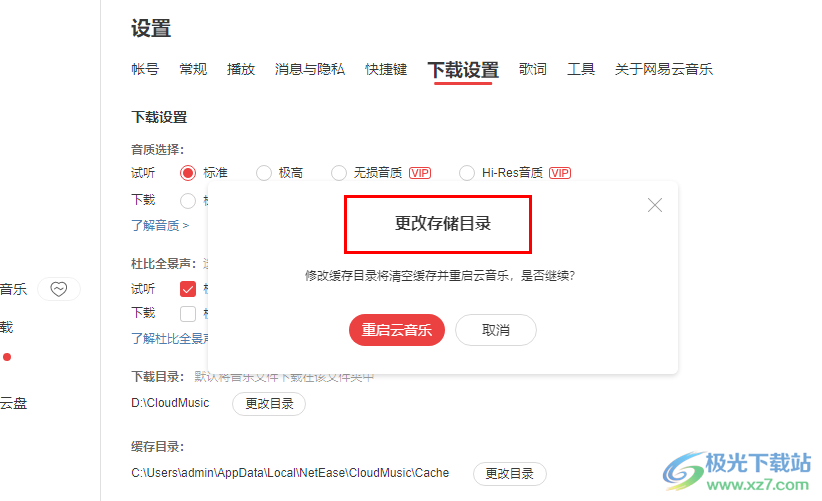This screenshot has height=501, width=822.
Task: Confirm with the 重启云音乐 button
Action: (397, 330)
